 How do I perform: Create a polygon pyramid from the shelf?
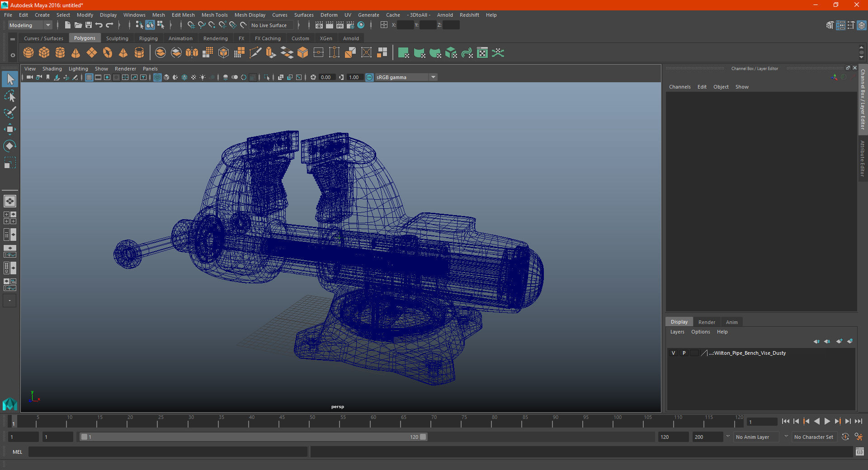[x=123, y=53]
